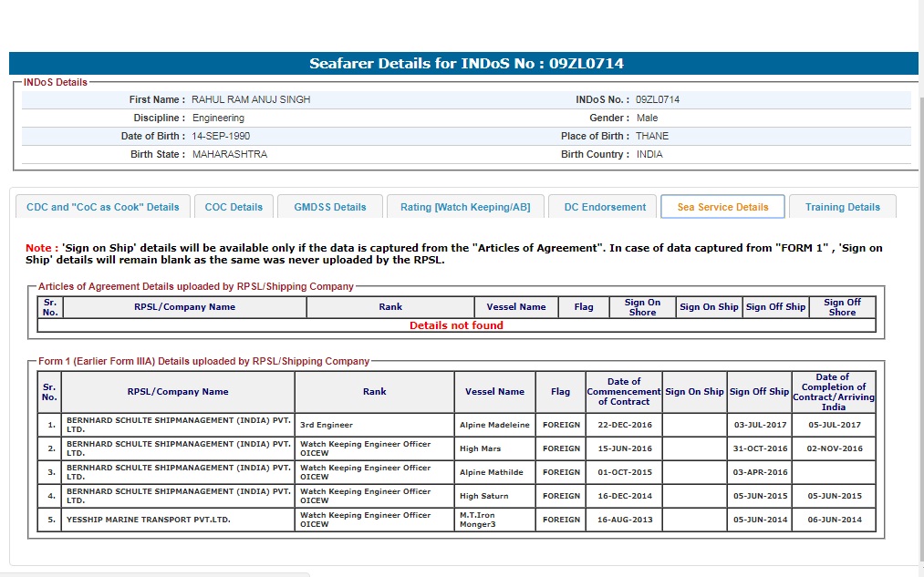This screenshot has height=577, width=924.
Task: Go to the DC Endorsement tab
Action: point(605,207)
